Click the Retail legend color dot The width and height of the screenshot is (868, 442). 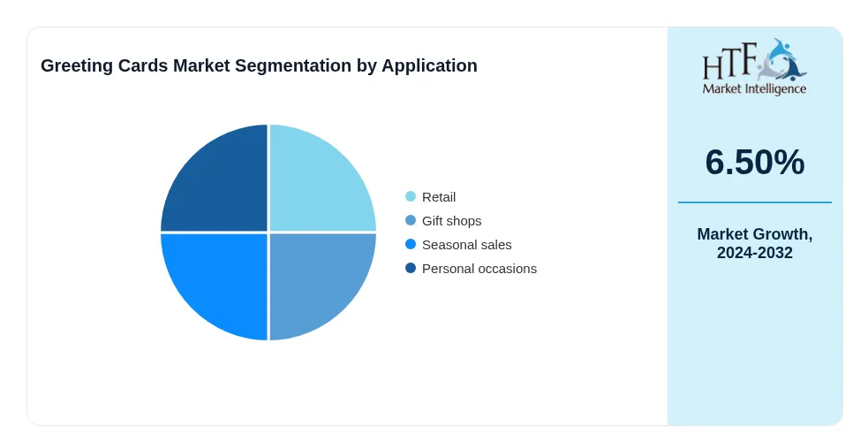click(x=411, y=196)
